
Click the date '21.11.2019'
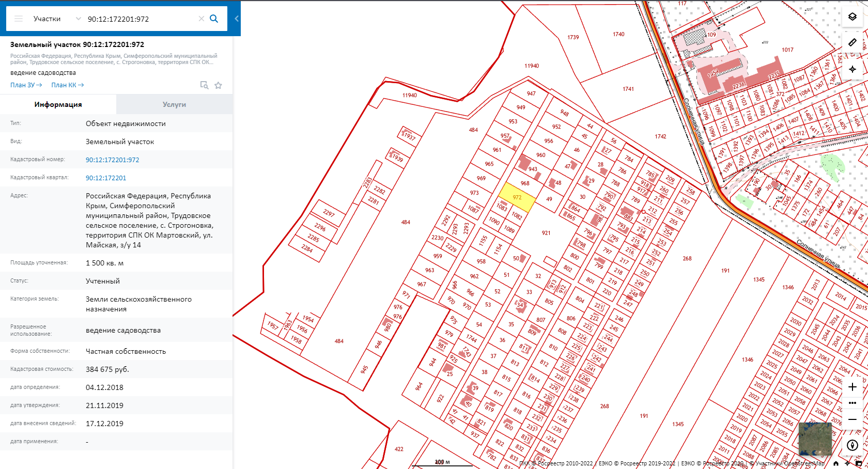point(104,405)
